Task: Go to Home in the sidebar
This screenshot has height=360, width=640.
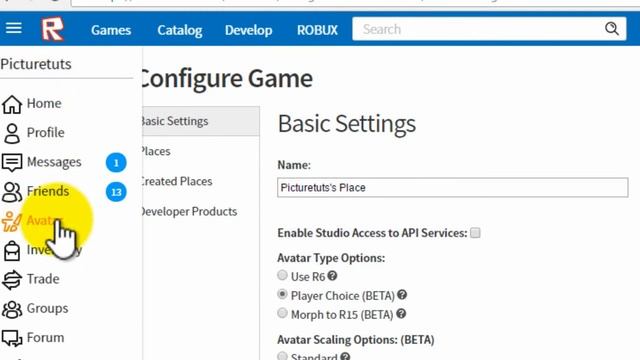Action: (44, 103)
